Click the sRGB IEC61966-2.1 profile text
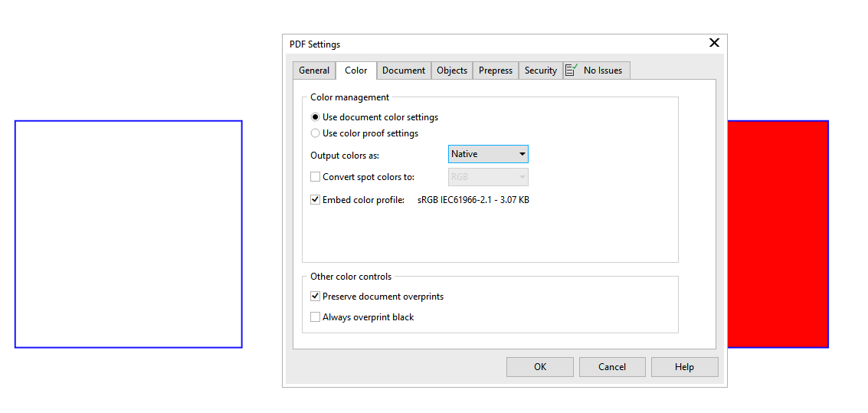Screen dimensions: 868x413 (473, 200)
